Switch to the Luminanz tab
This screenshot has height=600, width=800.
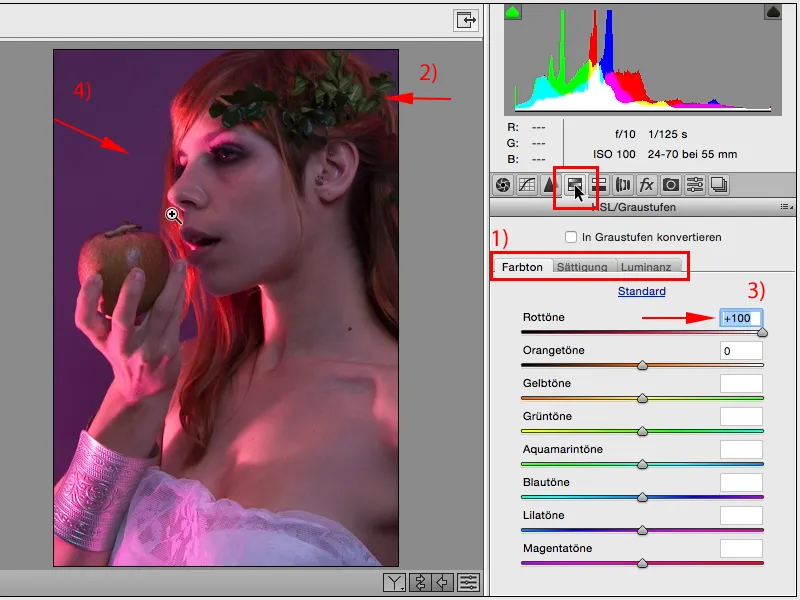[x=646, y=267]
